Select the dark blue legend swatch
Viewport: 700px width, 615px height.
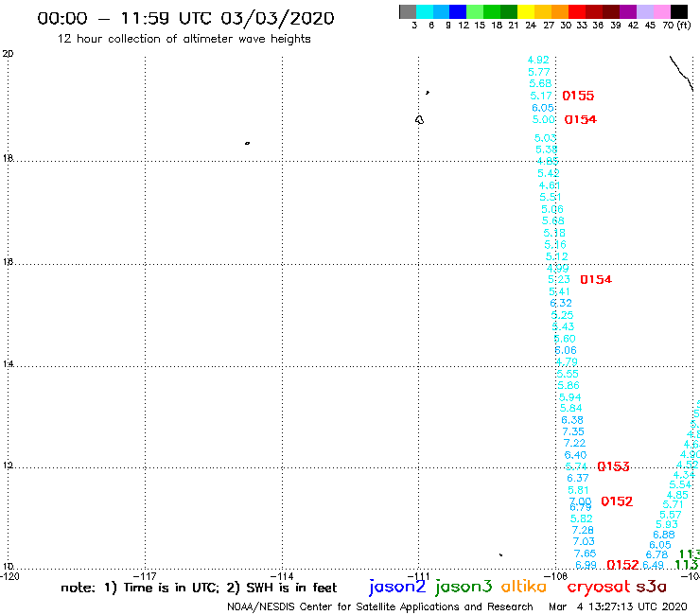(x=458, y=11)
